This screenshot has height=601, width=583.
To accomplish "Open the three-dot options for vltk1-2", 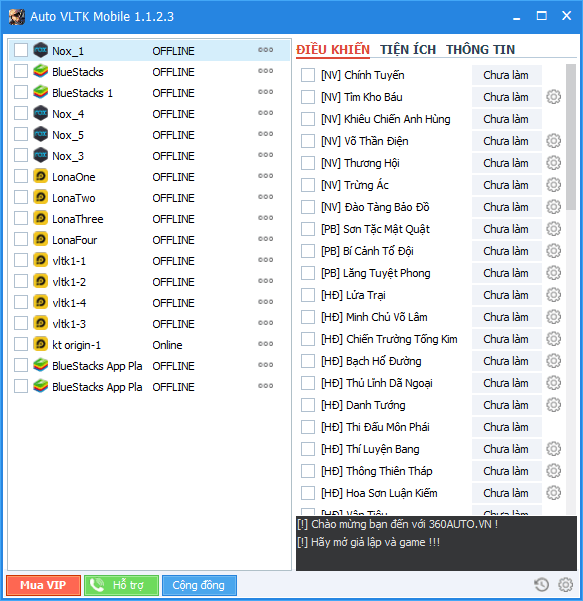I will click(x=265, y=281).
